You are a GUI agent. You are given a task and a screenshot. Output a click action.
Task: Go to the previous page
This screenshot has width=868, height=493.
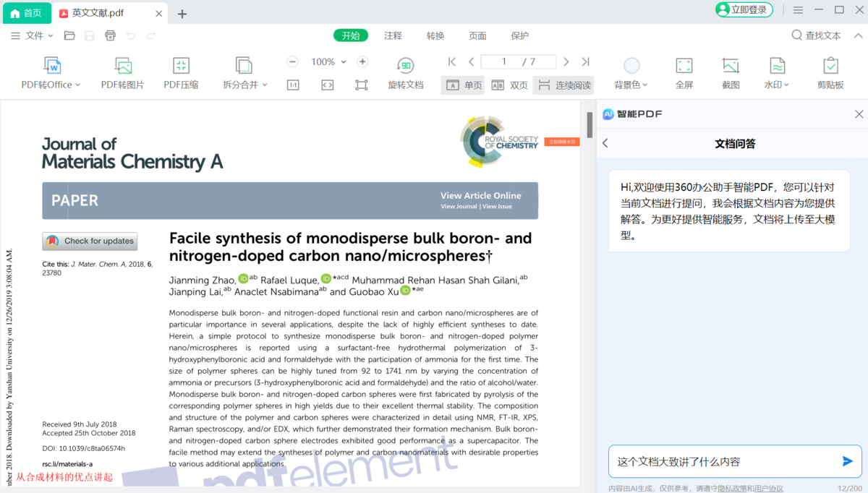[x=471, y=62]
